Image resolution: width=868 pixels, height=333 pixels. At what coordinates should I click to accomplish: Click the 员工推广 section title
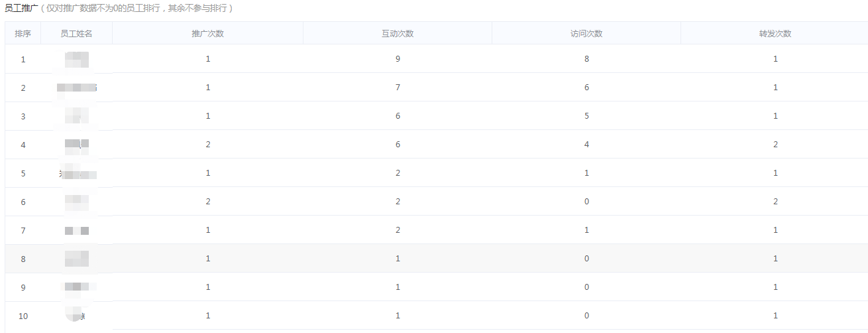tap(21, 9)
